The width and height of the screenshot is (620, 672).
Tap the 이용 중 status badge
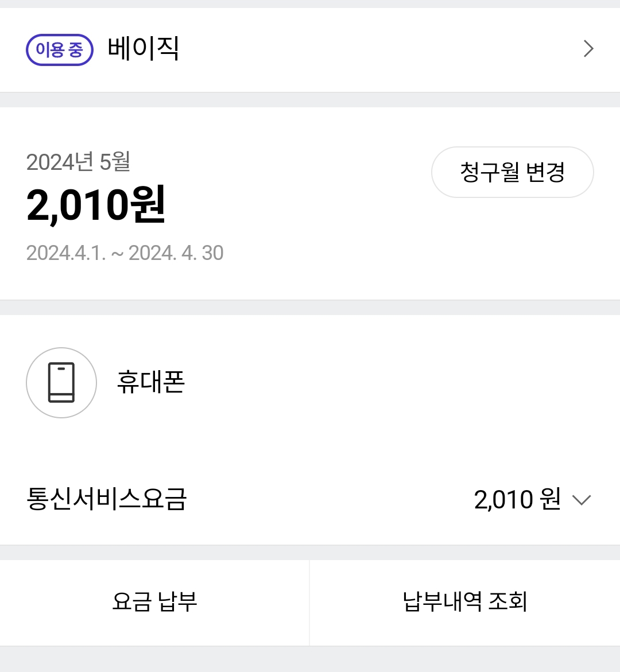(x=60, y=50)
